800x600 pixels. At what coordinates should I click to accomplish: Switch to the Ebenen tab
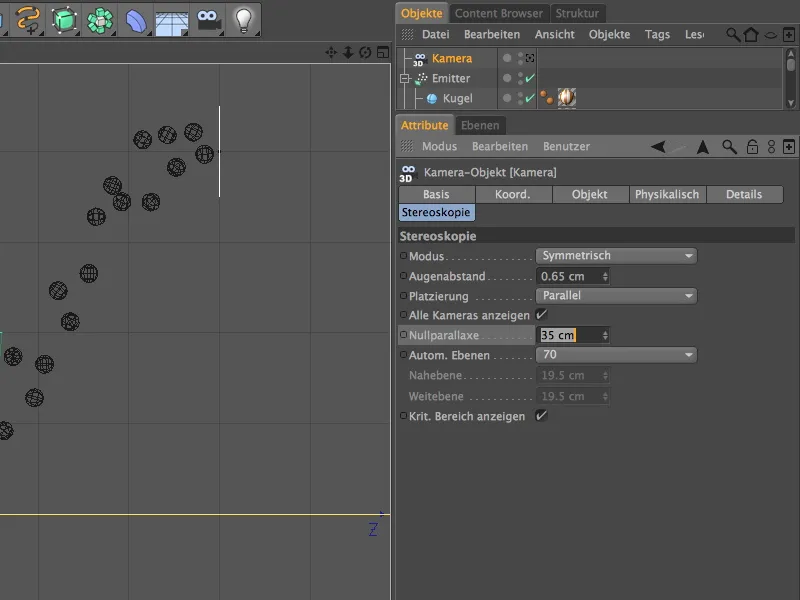(480, 126)
